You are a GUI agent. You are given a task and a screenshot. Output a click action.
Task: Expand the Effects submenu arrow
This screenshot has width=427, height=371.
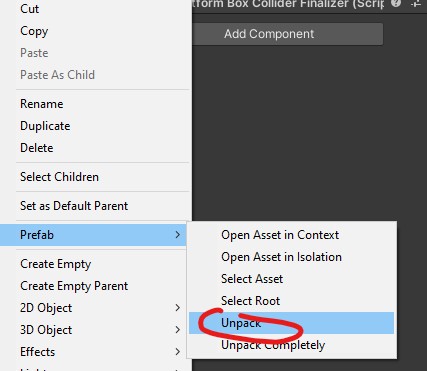(178, 352)
